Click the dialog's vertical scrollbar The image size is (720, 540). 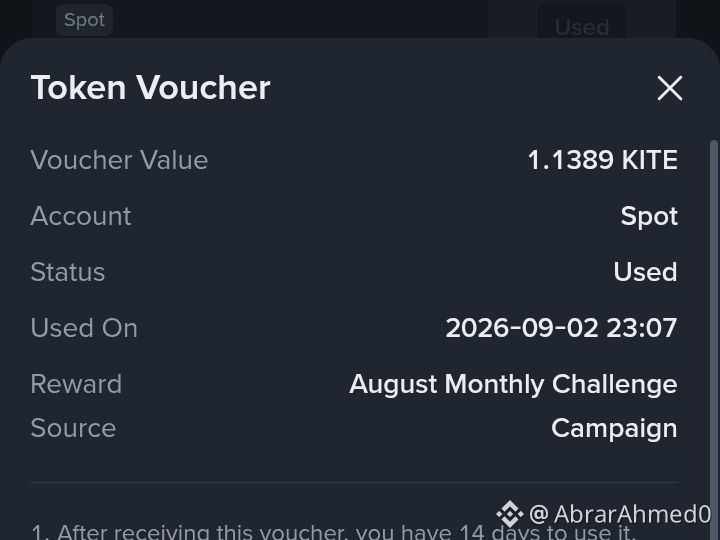[x=714, y=321]
